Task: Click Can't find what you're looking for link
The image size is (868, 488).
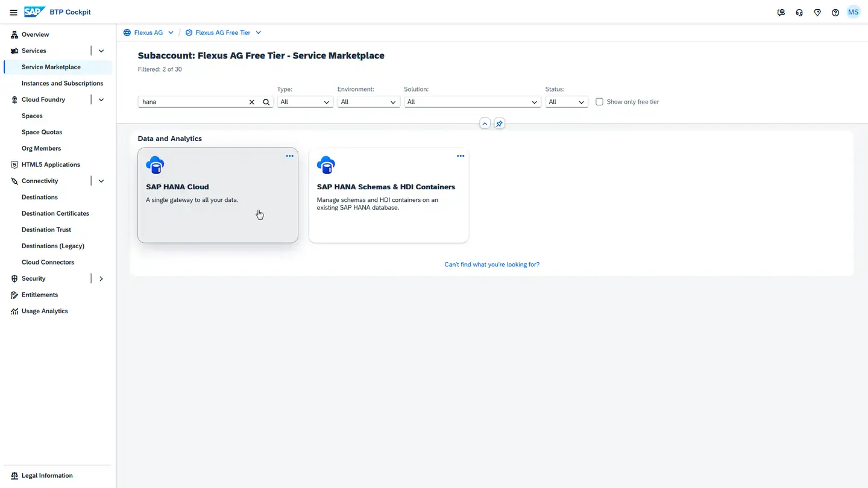Action: (492, 264)
